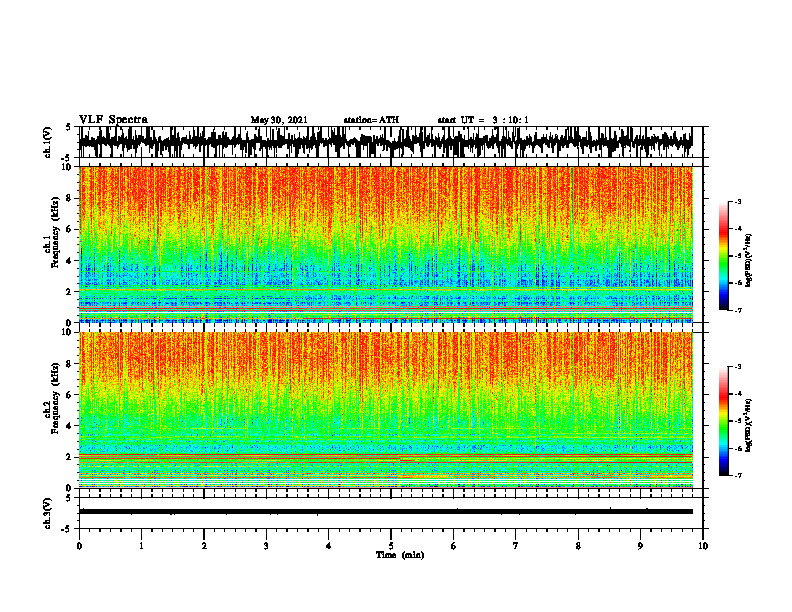Click the "VLF Spectra" plot title
The width and height of the screenshot is (792, 612).
[113, 119]
